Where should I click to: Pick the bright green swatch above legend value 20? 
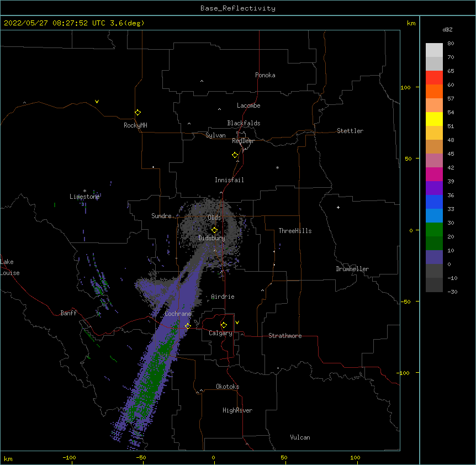(434, 230)
